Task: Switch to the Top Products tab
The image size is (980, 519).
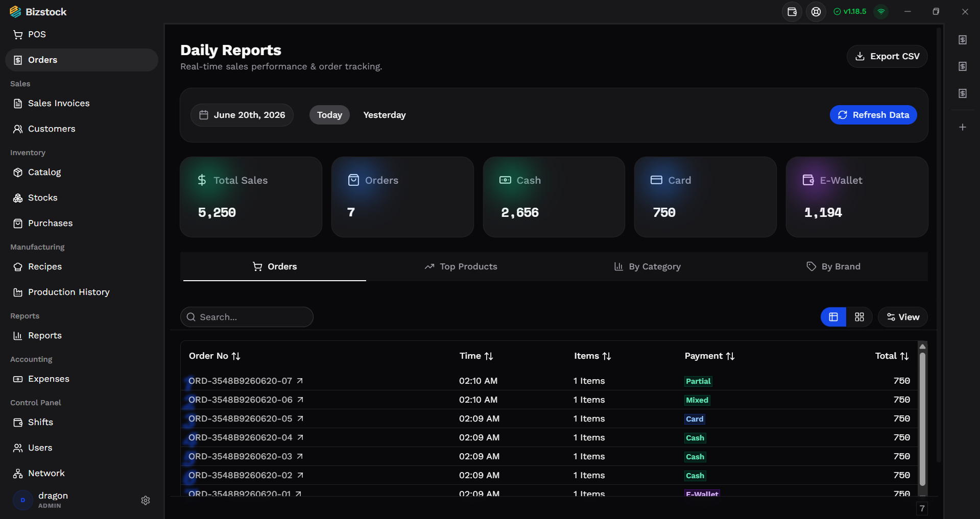Action: 461,266
